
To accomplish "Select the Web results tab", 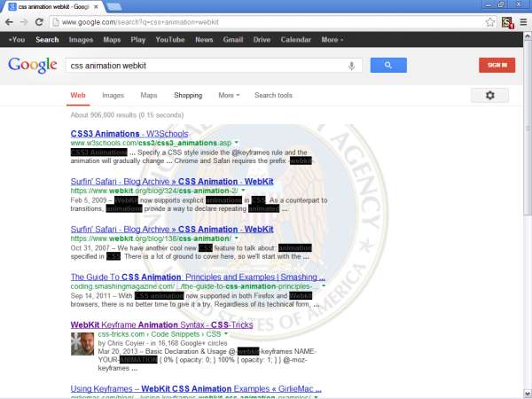I will point(78,96).
